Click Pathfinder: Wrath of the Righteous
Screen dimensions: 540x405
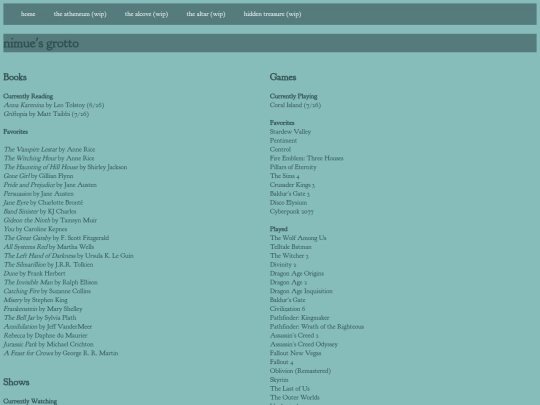pos(317,326)
